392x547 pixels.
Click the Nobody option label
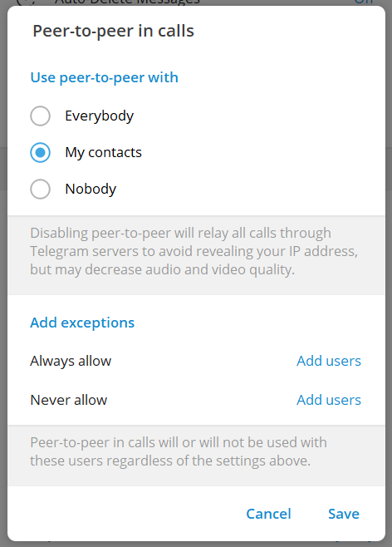click(x=91, y=189)
